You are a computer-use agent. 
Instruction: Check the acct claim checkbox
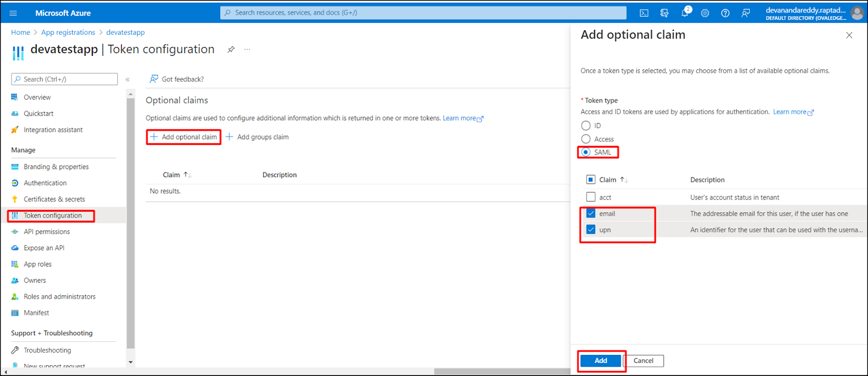tap(591, 197)
